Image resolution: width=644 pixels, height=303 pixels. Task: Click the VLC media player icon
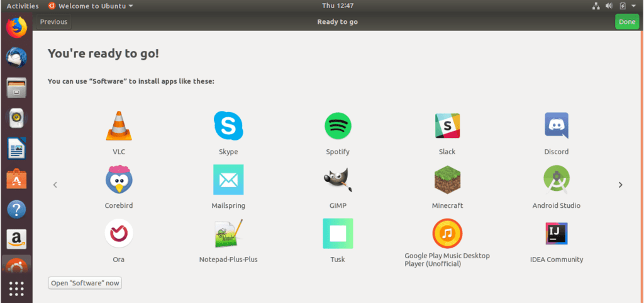click(118, 126)
